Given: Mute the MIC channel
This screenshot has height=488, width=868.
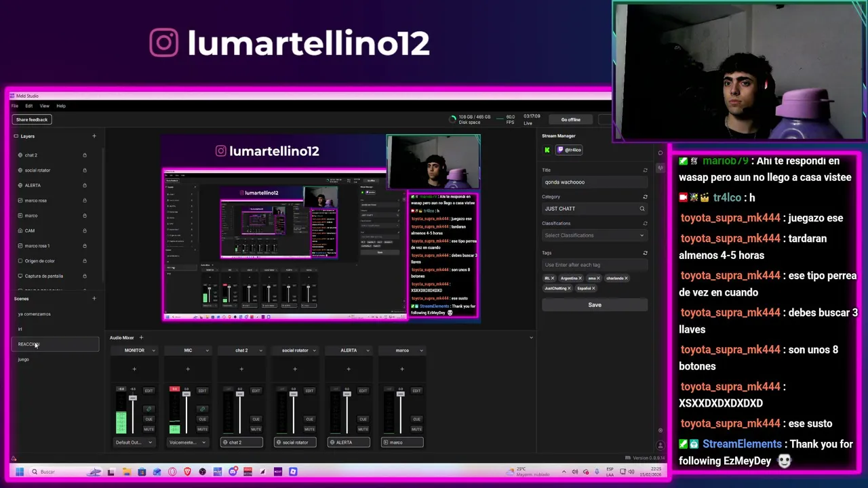Looking at the screenshot, I should coord(202,429).
